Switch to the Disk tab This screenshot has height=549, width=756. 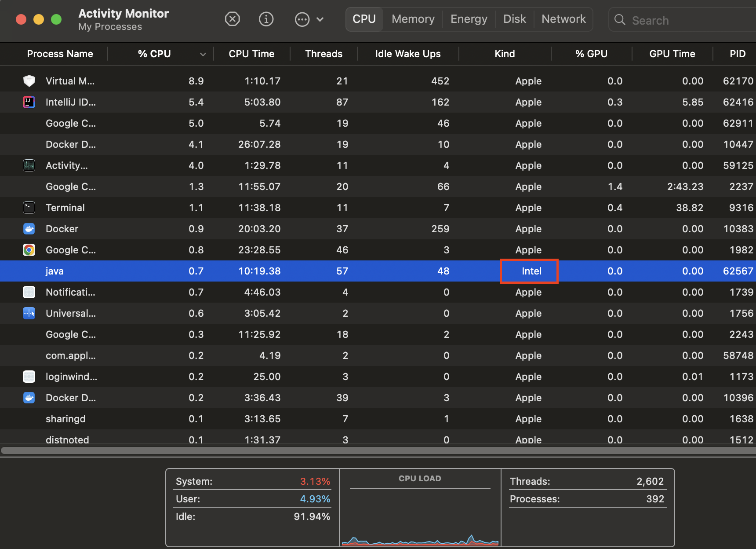pyautogui.click(x=515, y=19)
